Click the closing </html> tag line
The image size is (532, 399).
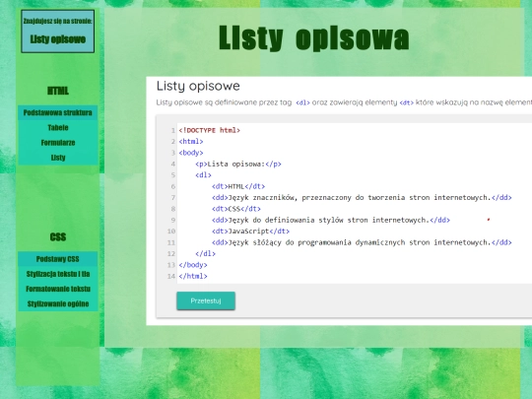tap(193, 276)
